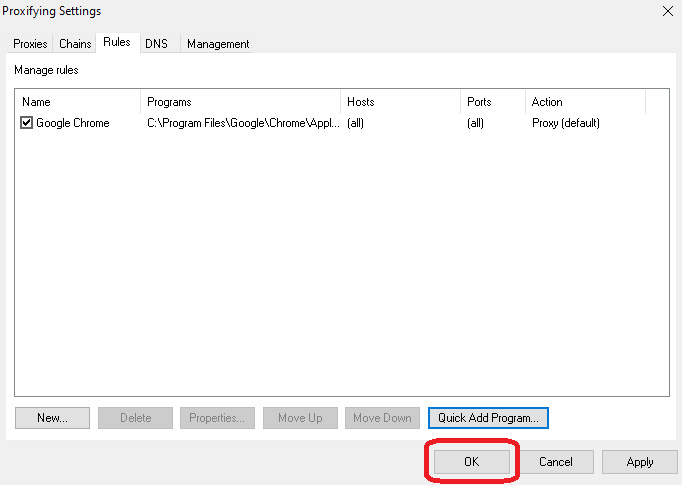The height and width of the screenshot is (485, 682).
Task: Sort by the Ports column header
Action: [492, 102]
